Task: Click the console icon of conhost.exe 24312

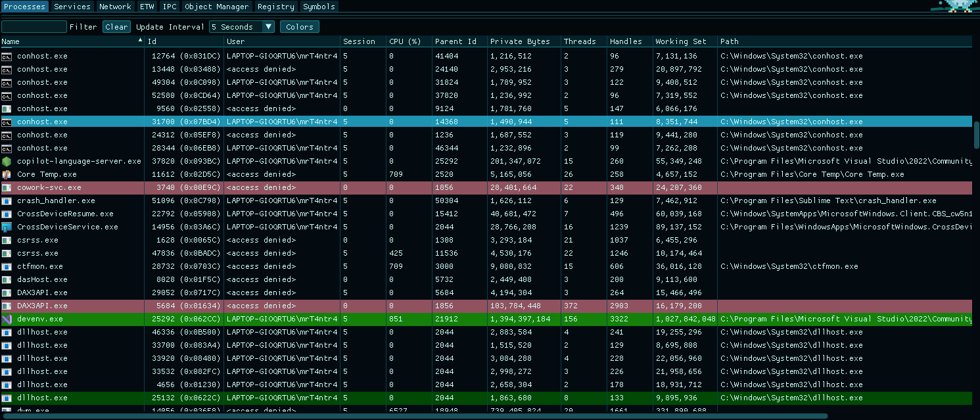Action: pyautogui.click(x=7, y=135)
